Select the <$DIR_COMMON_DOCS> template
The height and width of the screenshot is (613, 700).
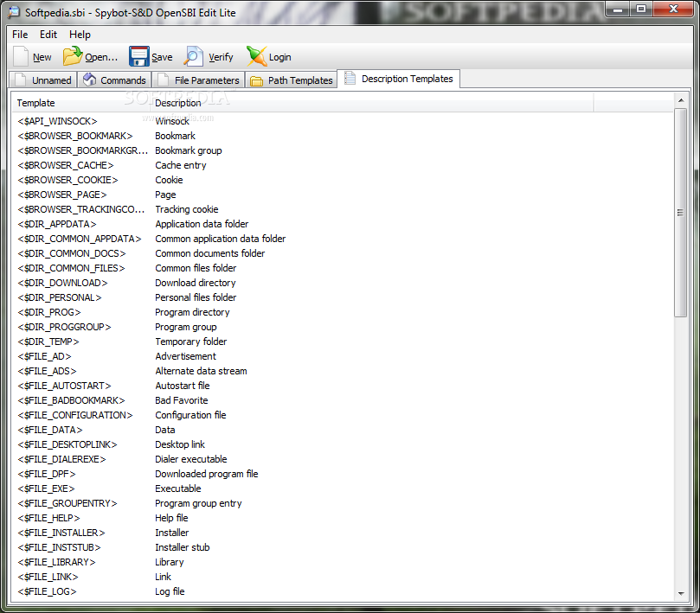pos(72,253)
